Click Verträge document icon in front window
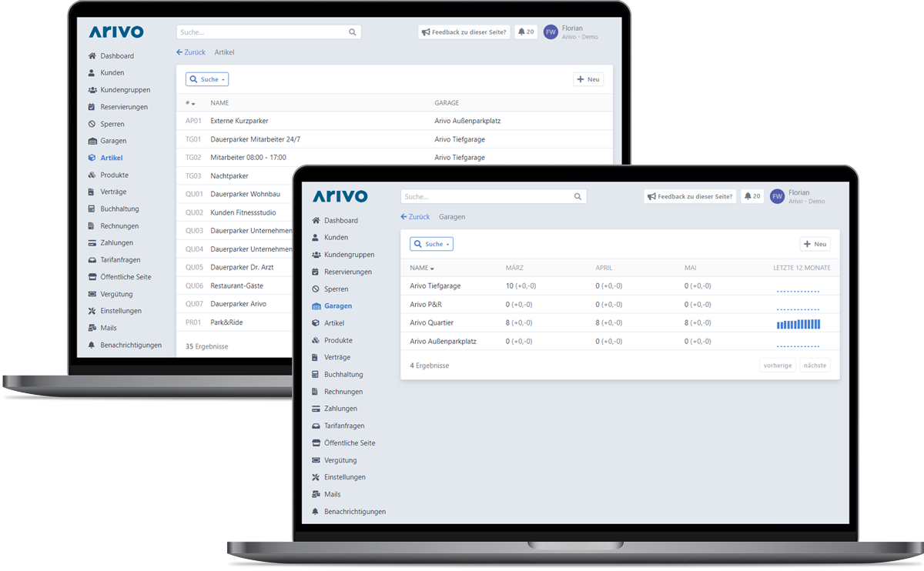Viewport: 924px width, 571px height. (x=316, y=357)
